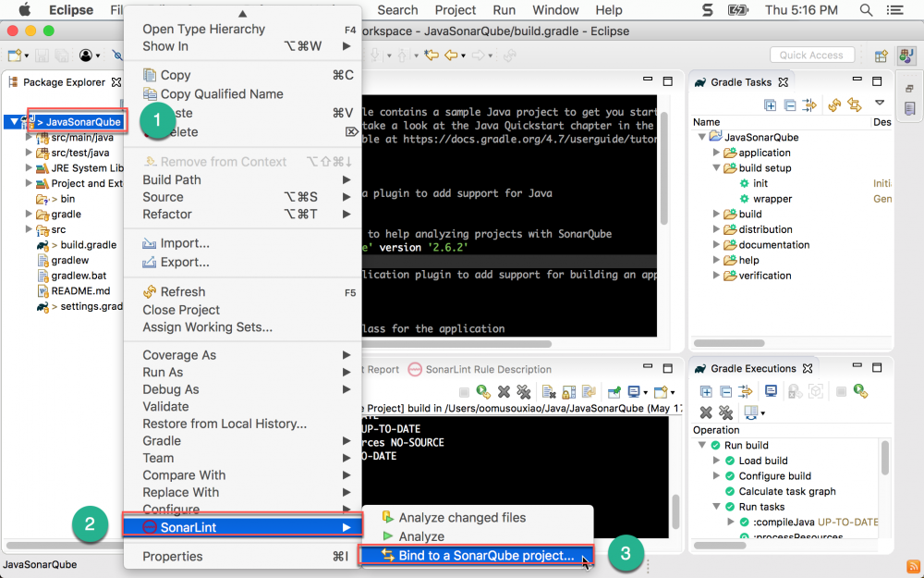Rerun build with green arrow in Gradle Executions
This screenshot has height=578, width=924.
(861, 391)
